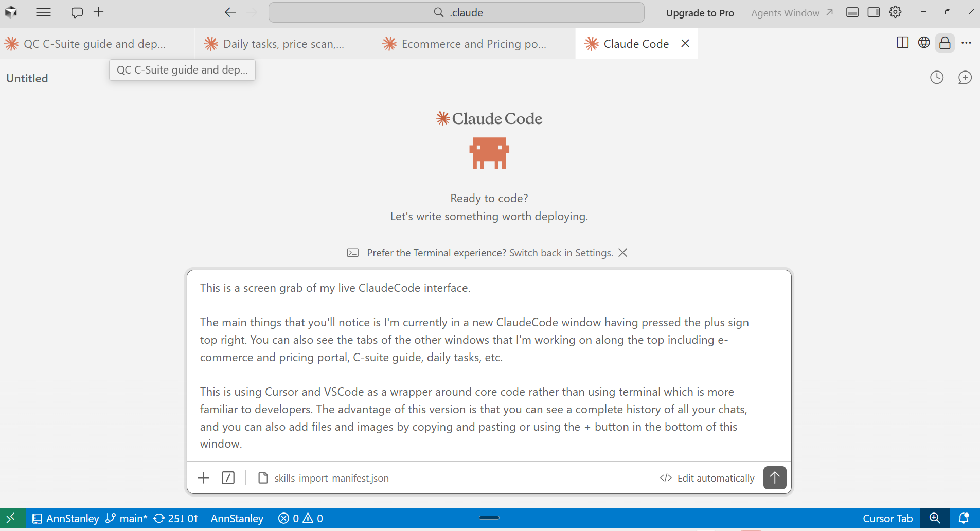Switch to Daily tasks, price scan tab

tap(284, 44)
